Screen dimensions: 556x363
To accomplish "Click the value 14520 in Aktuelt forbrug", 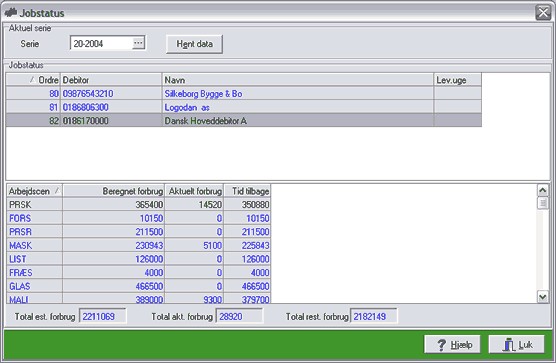I will (210, 205).
